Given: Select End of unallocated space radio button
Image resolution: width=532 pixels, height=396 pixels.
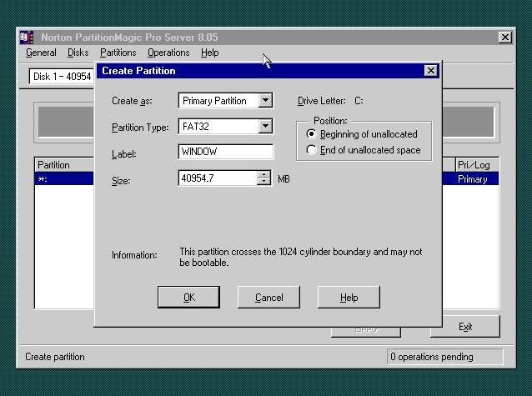Looking at the screenshot, I should pyautogui.click(x=311, y=150).
